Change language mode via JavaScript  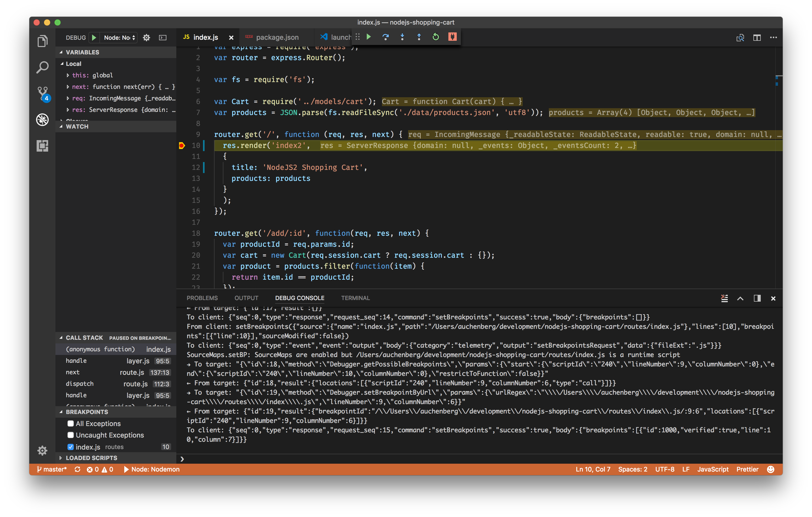(713, 469)
